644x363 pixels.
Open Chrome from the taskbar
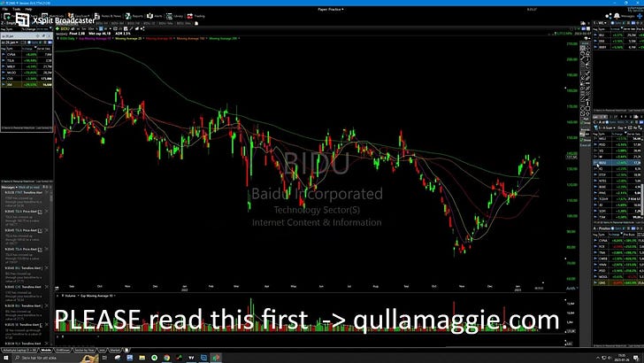point(166,358)
